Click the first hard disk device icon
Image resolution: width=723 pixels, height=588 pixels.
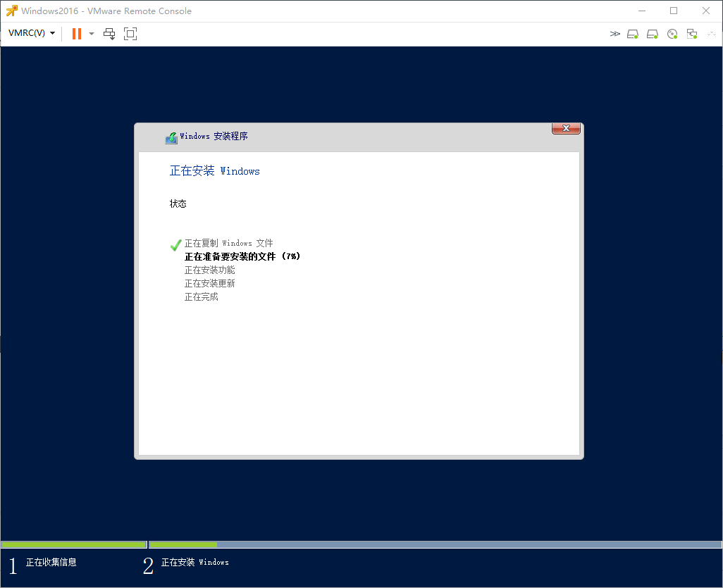point(633,34)
